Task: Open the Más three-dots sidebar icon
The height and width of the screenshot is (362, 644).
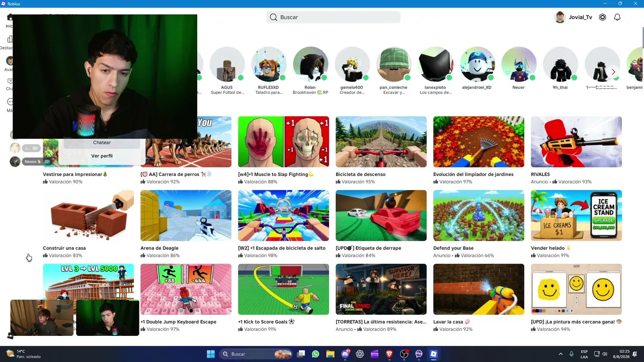Action: tap(10, 102)
